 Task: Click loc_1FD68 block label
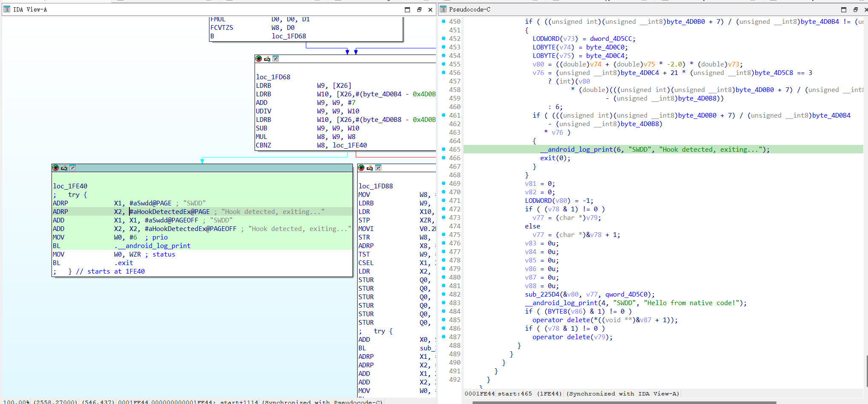tap(273, 77)
